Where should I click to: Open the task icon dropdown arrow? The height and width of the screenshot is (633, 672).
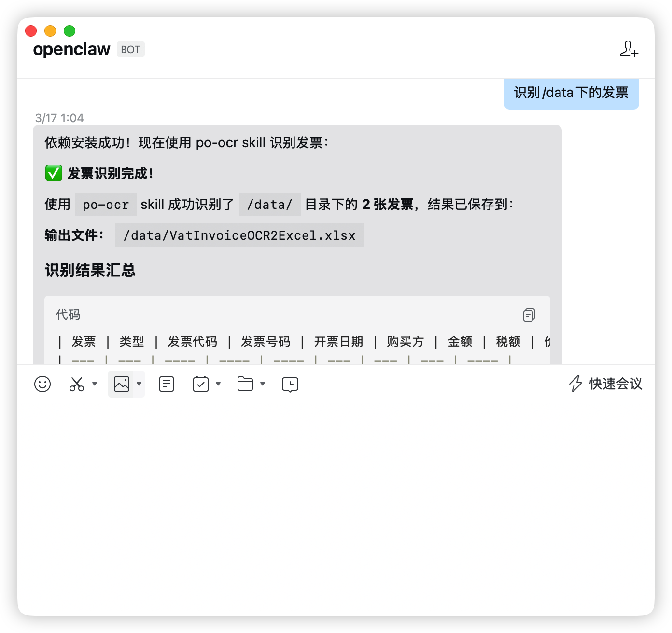click(x=218, y=384)
